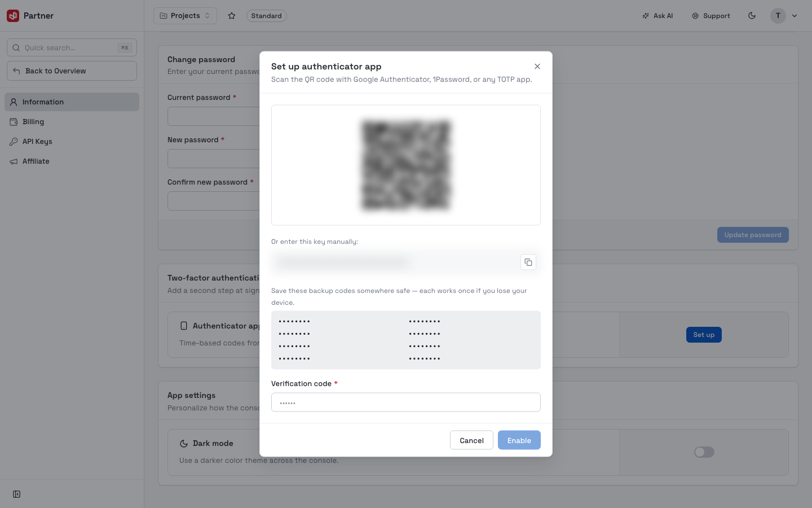Click the search magnifier icon
The height and width of the screenshot is (508, 812).
(x=16, y=47)
